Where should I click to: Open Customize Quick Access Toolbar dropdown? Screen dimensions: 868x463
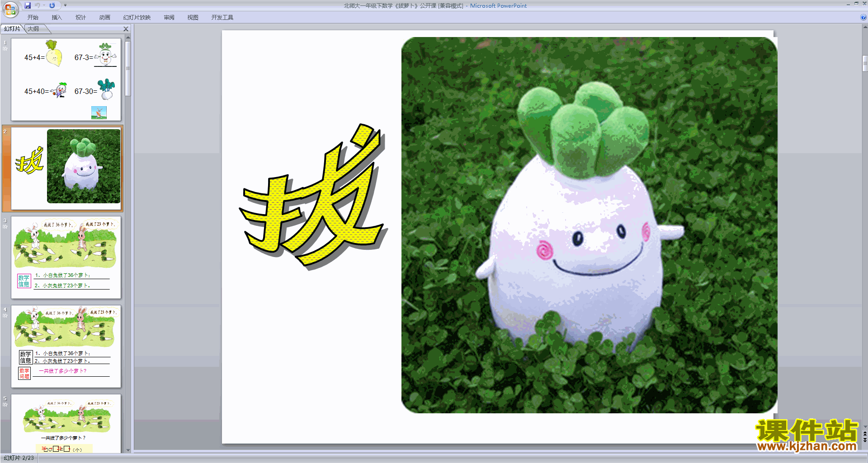[x=65, y=5]
